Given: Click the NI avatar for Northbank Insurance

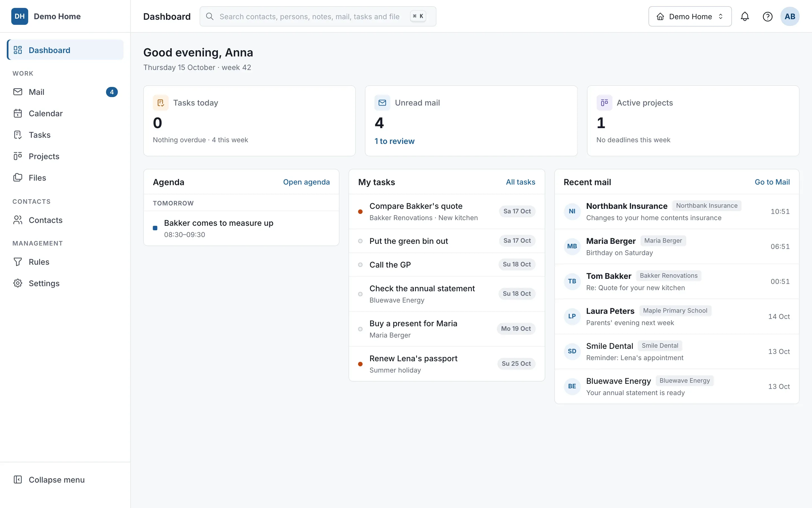Looking at the screenshot, I should coord(572,211).
